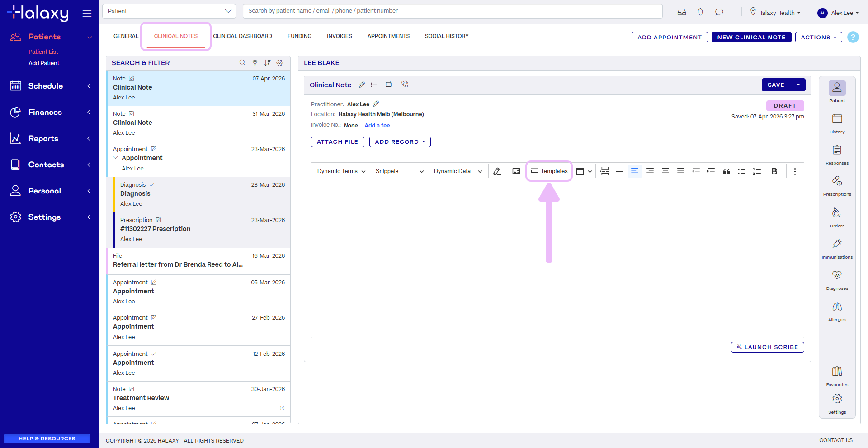Toggle left text alignment

tap(635, 171)
